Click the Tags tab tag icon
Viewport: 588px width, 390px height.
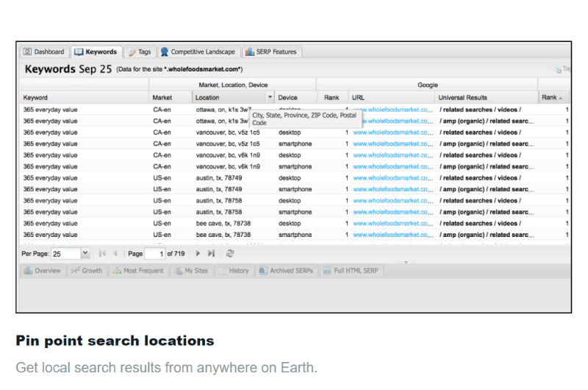(132, 52)
